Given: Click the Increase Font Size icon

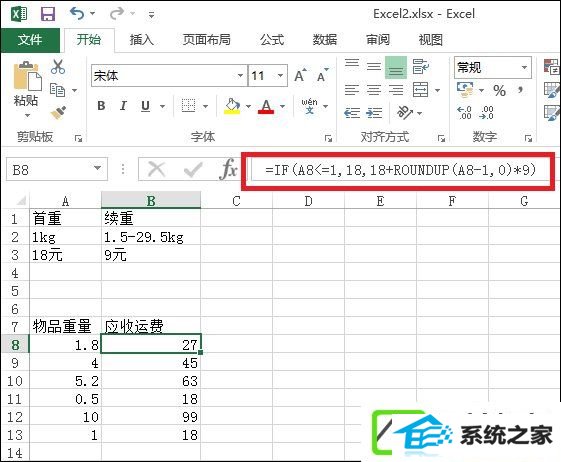Looking at the screenshot, I should click(300, 76).
